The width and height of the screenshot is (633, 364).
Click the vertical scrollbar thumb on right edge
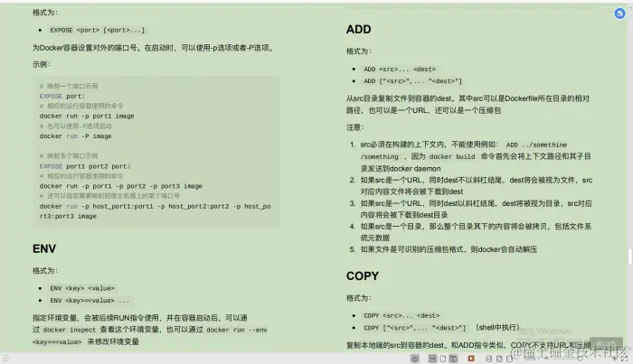(629, 257)
